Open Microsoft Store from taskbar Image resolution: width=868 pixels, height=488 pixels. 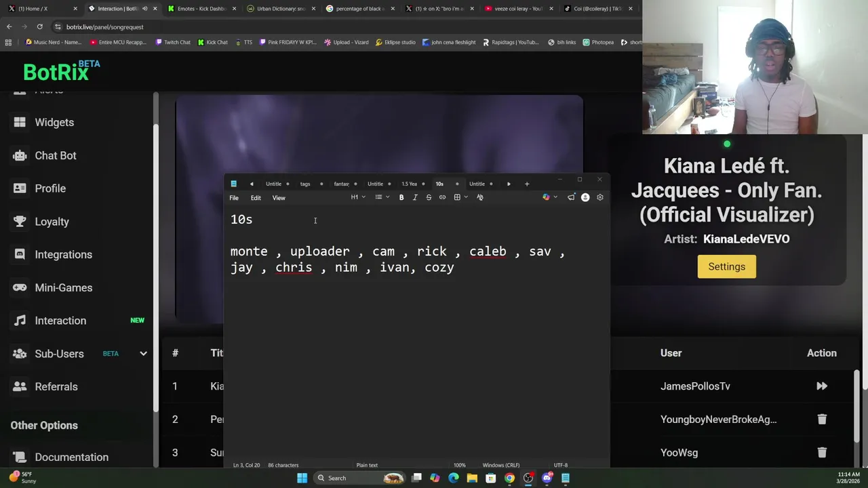click(x=490, y=478)
